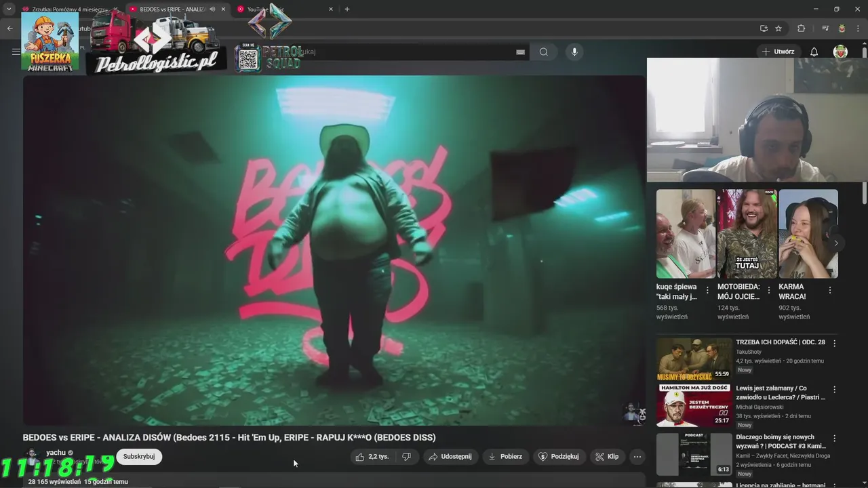This screenshot has width=868, height=488.
Task: Bookmark this page with the star icon
Action: (778, 28)
